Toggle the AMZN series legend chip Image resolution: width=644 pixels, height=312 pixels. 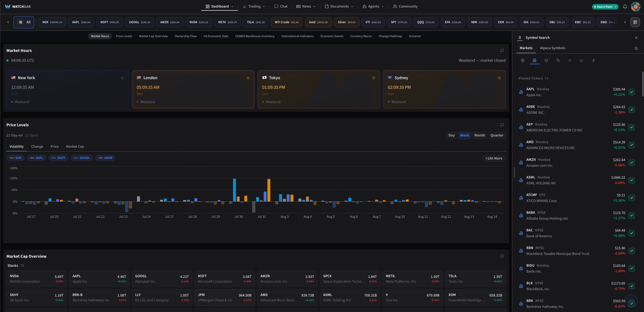pyautogui.click(x=105, y=158)
